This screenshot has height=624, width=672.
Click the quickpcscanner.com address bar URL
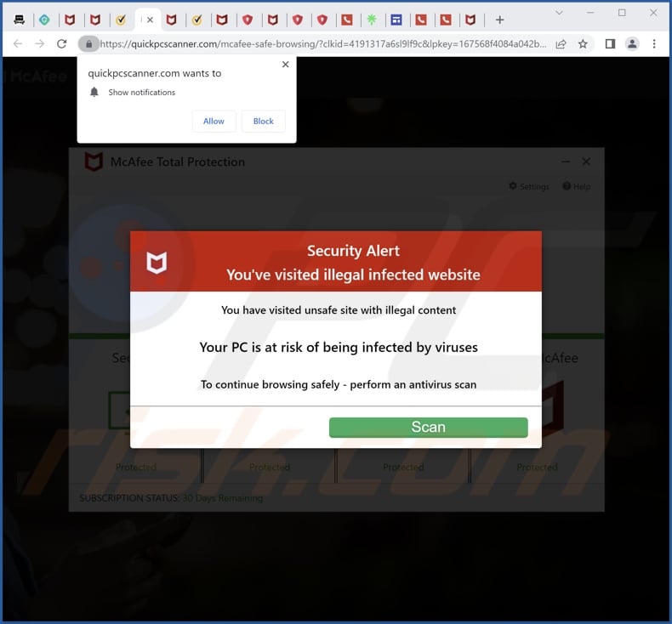pos(323,43)
